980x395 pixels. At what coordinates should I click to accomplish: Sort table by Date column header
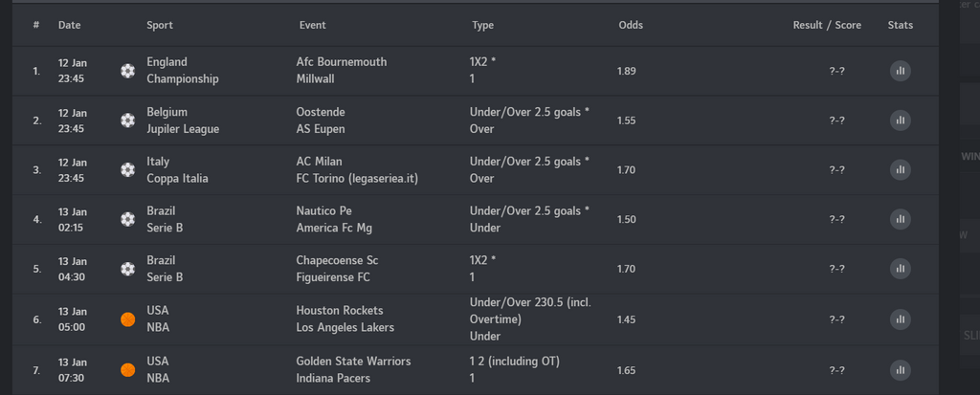point(69,25)
